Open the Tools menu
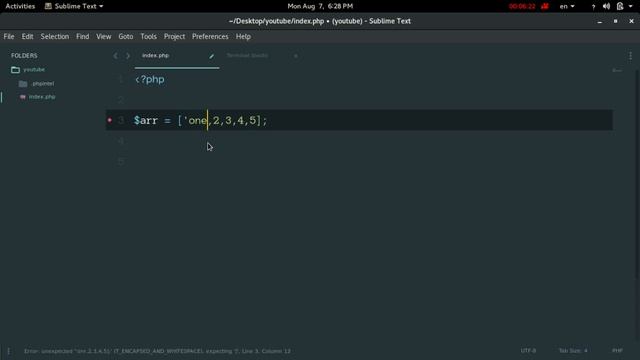 (149, 36)
